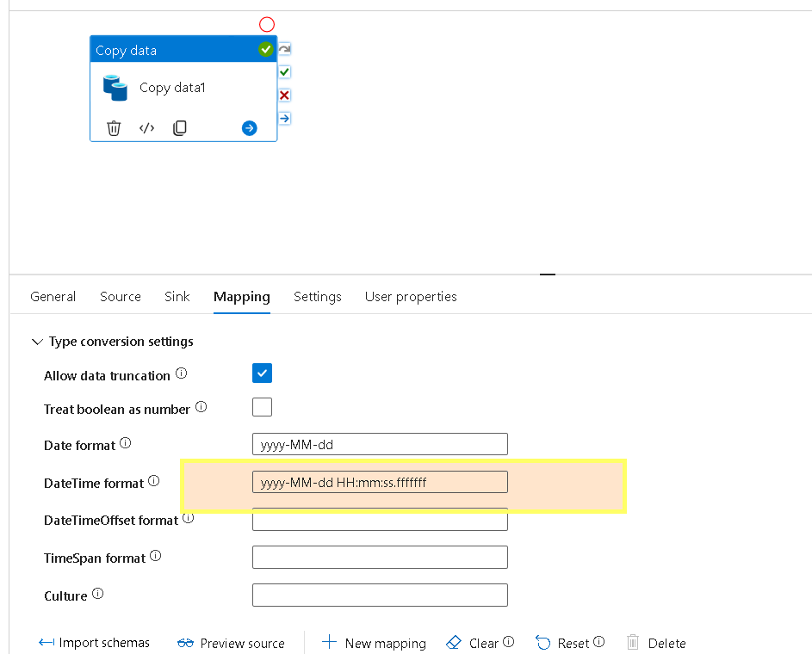Viewport: 812px width, 654px height.
Task: Show info tooltip for DateTime format
Action: 154,481
